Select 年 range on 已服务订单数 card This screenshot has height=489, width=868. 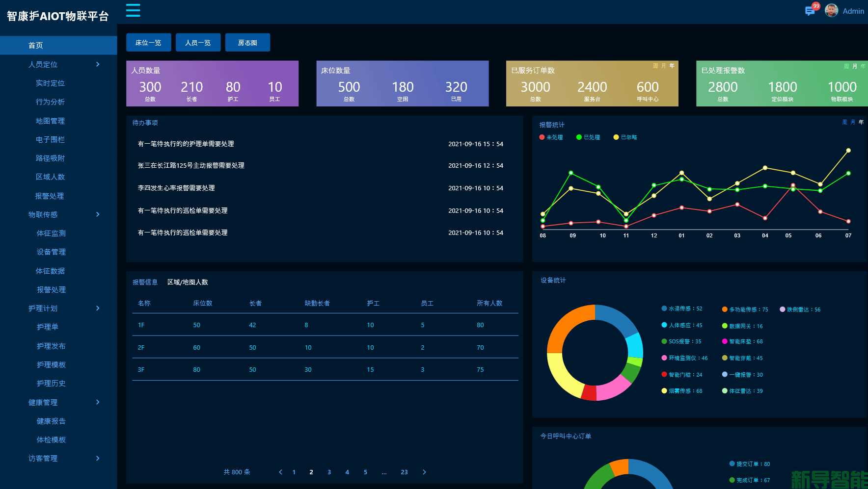[x=672, y=66]
